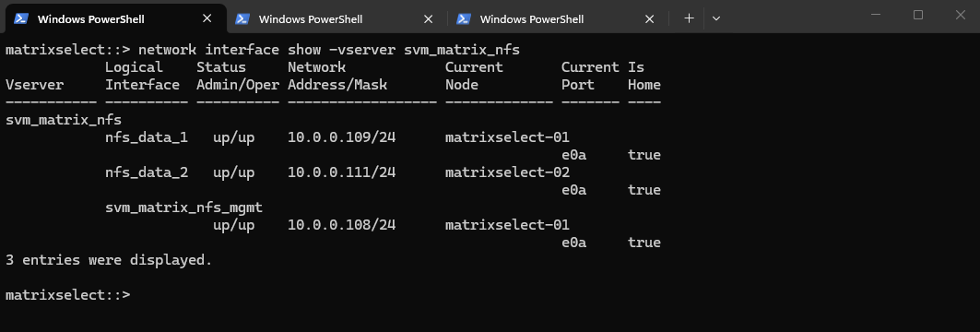Click the matrixselect-02 node name
This screenshot has height=332, width=980.
point(507,172)
